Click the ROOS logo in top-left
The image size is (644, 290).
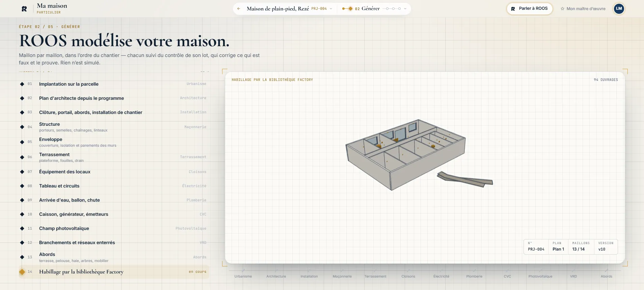pyautogui.click(x=24, y=9)
